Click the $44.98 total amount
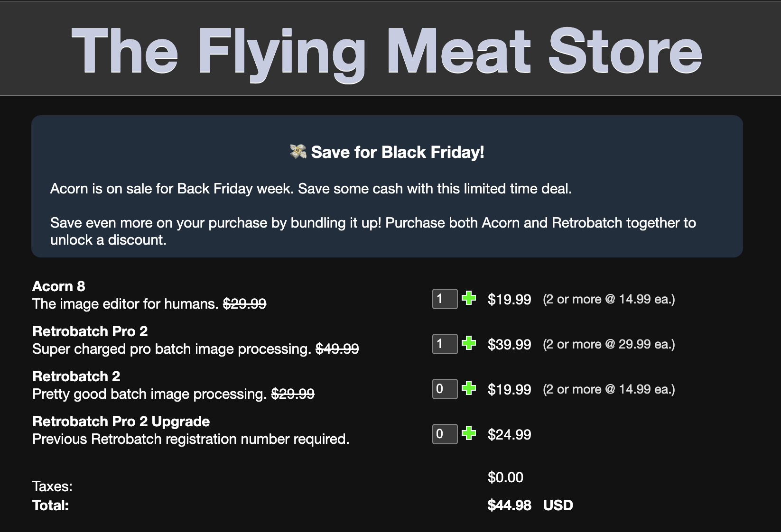The image size is (781, 532). click(x=509, y=505)
